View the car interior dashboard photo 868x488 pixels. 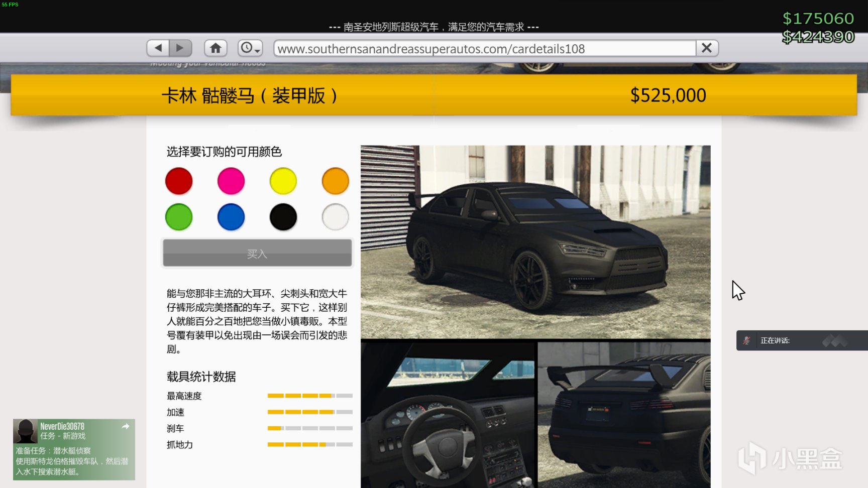[x=448, y=415]
